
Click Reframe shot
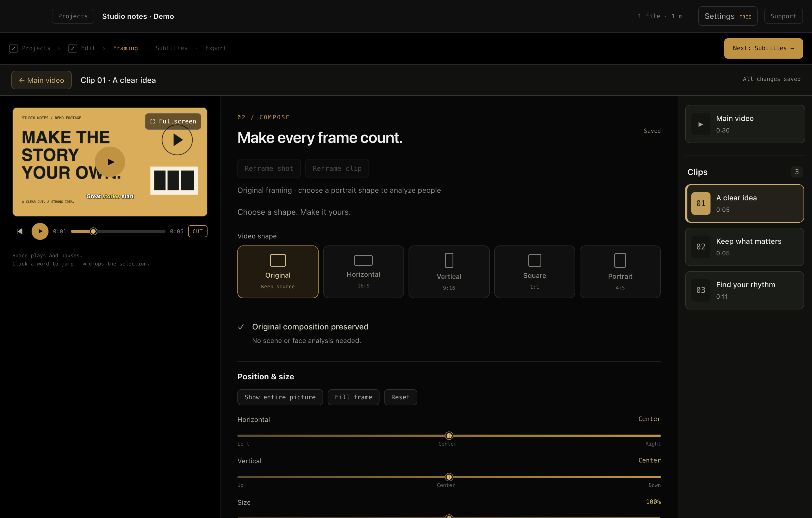[x=269, y=168]
